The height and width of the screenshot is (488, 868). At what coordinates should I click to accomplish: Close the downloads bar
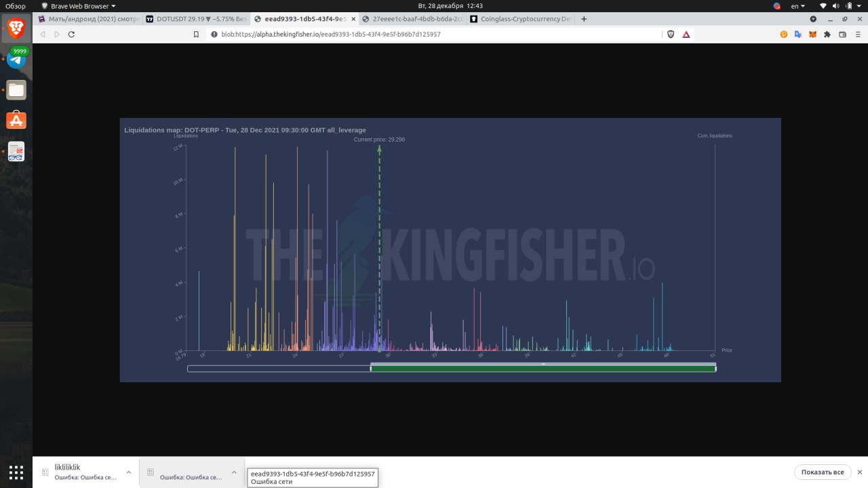859,472
